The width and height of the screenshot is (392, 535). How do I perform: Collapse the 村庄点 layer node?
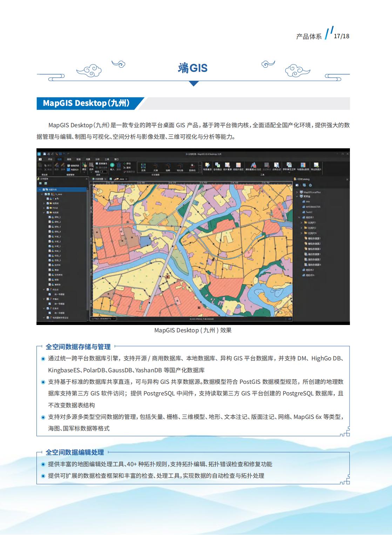point(44,290)
